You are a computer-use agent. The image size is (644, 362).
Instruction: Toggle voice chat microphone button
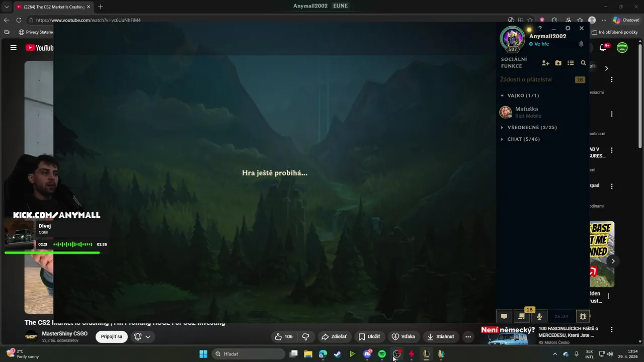pos(539,316)
